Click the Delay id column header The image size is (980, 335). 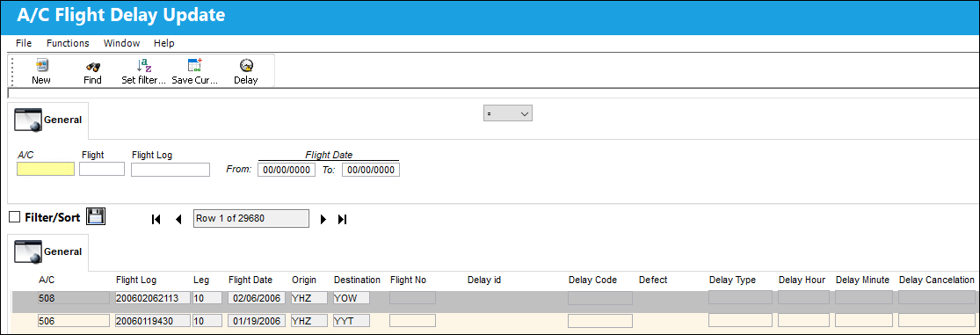pos(483,280)
